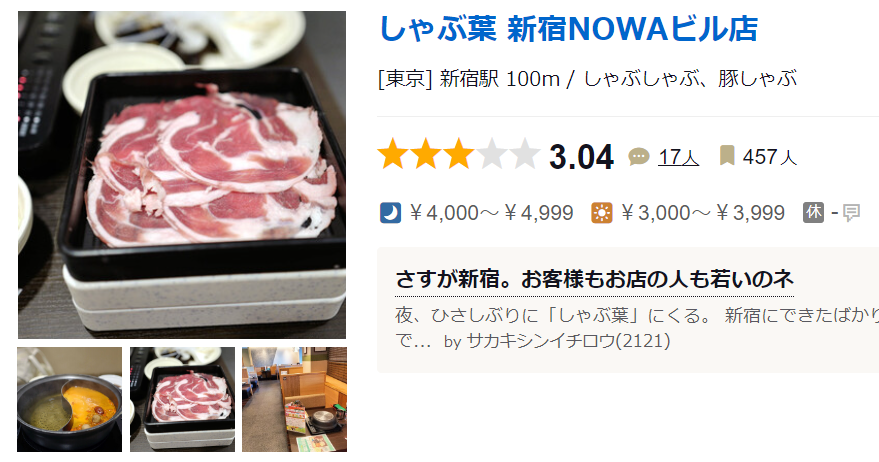The width and height of the screenshot is (879, 462).
Task: Click the dinner price ￥4,000～￥4,999
Action: (x=491, y=213)
